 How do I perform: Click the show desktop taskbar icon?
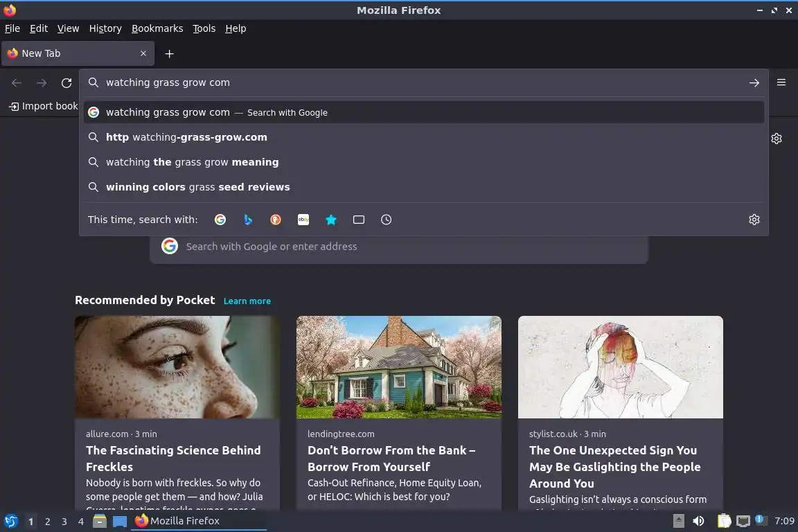[120, 521]
